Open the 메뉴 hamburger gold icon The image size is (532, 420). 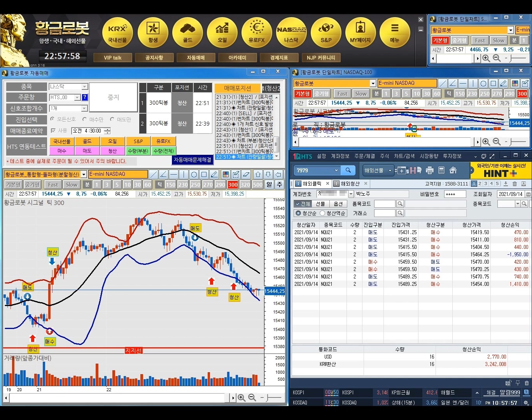click(x=395, y=33)
